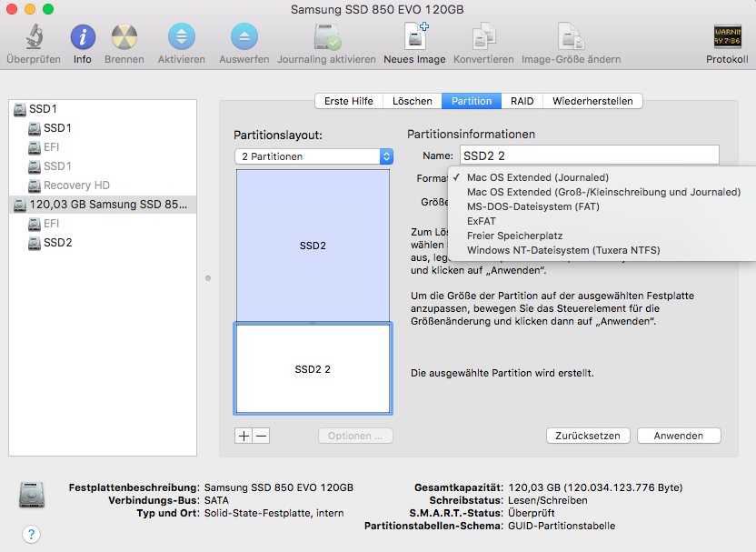Image resolution: width=756 pixels, height=552 pixels.
Task: Choose Freier Speicherplatz option
Action: (x=602, y=236)
